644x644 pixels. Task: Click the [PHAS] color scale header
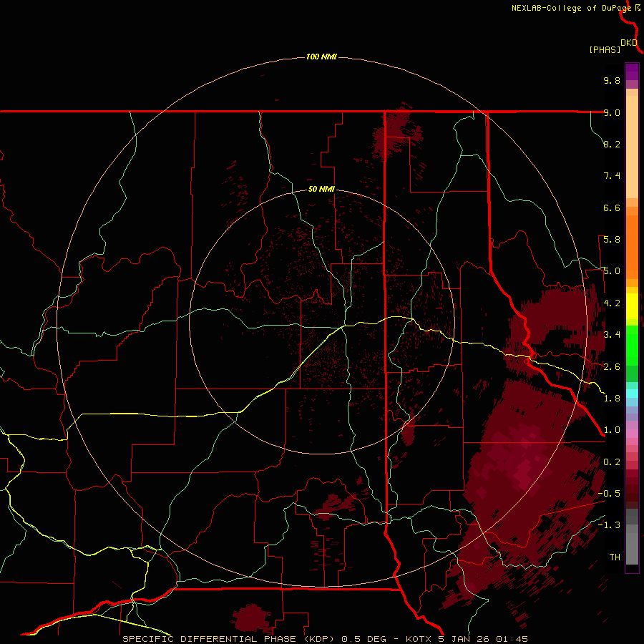click(605, 49)
